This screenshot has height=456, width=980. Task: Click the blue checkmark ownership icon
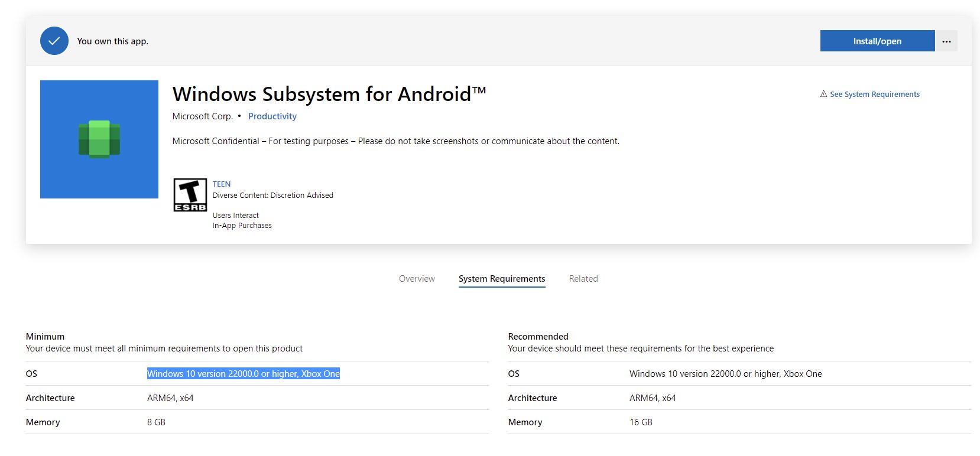(54, 41)
